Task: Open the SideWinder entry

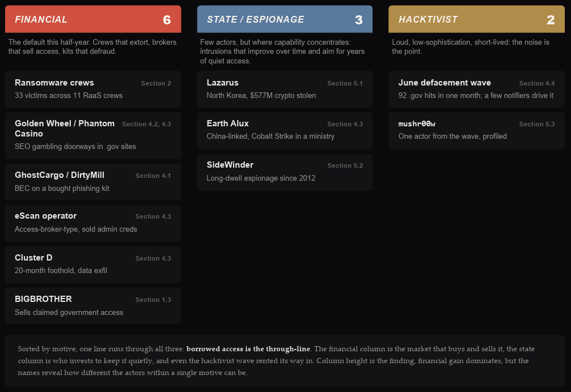Action: [x=285, y=172]
